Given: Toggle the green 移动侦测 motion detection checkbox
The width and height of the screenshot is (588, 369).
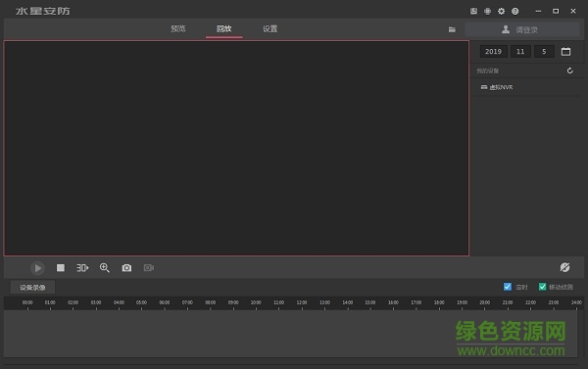Looking at the screenshot, I should [542, 287].
